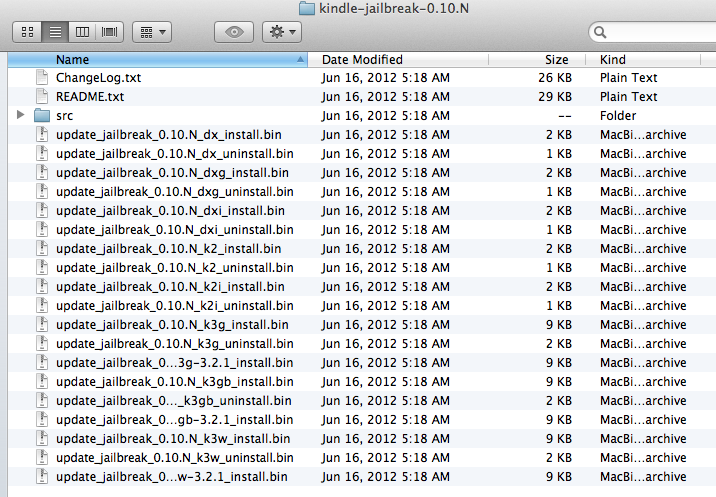Image resolution: width=716 pixels, height=497 pixels.
Task: Click the 26 KB size of ChangeLog.txt
Action: click(x=555, y=78)
